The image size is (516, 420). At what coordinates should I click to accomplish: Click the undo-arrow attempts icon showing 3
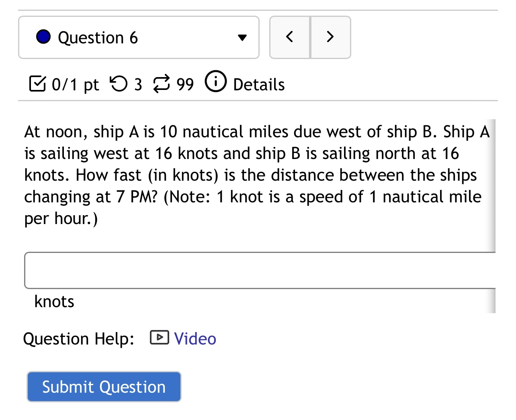pyautogui.click(x=119, y=84)
